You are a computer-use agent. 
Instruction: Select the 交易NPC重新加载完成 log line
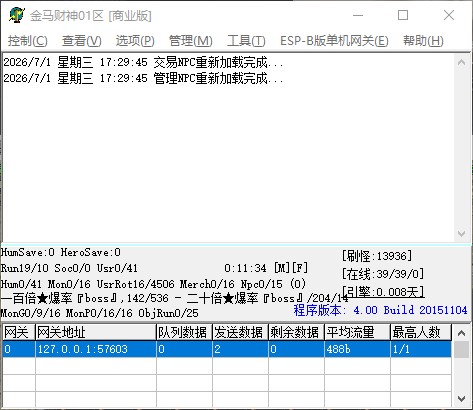point(143,62)
